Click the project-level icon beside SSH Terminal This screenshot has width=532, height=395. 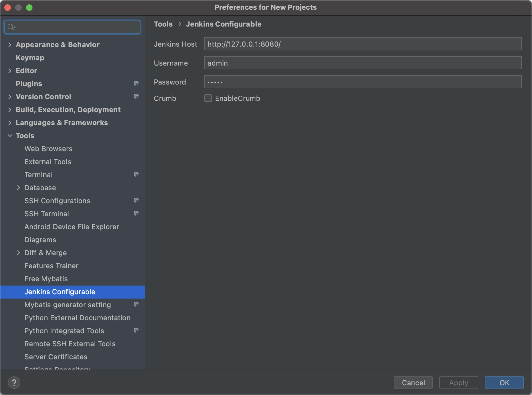click(x=137, y=214)
